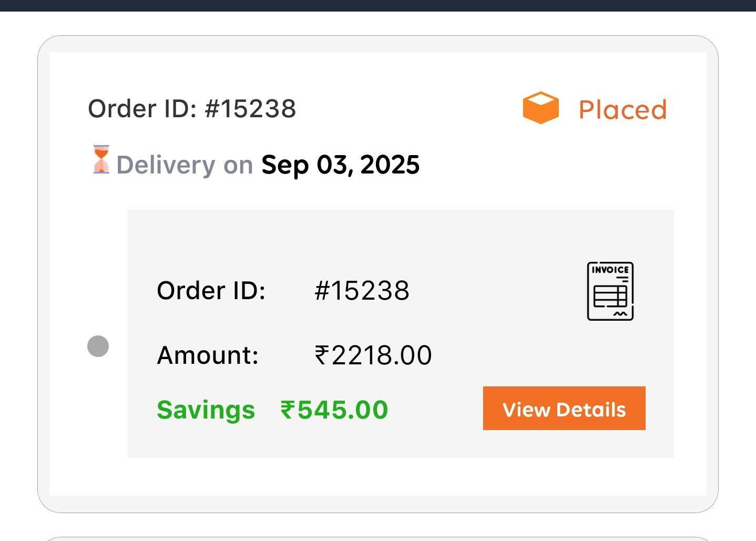The height and width of the screenshot is (541, 756).
Task: Click the hourglass delivery icon
Action: tap(101, 159)
